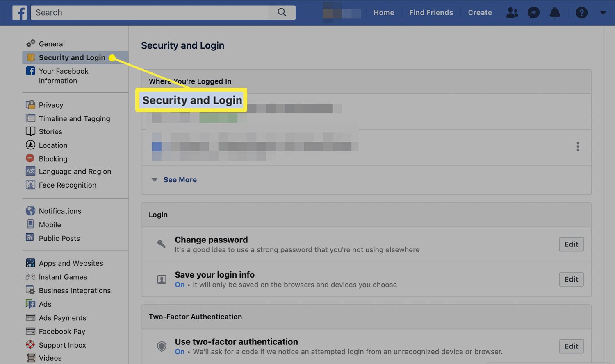Open the Blocking settings

(53, 159)
